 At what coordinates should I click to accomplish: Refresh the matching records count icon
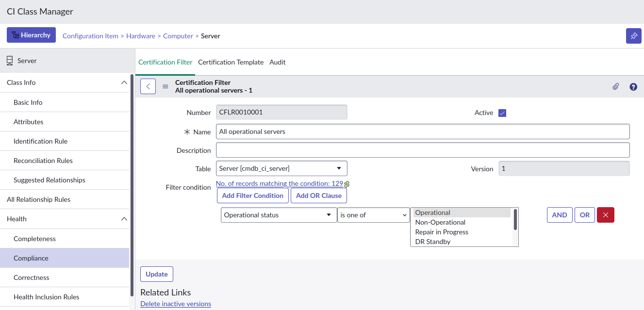click(x=347, y=184)
